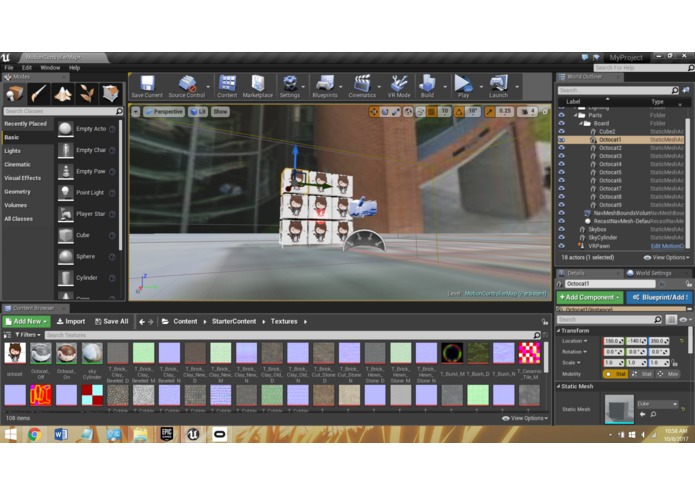Screen dimensions: 695x494
Task: Select Place mode icon in Modes
Action: [15, 93]
